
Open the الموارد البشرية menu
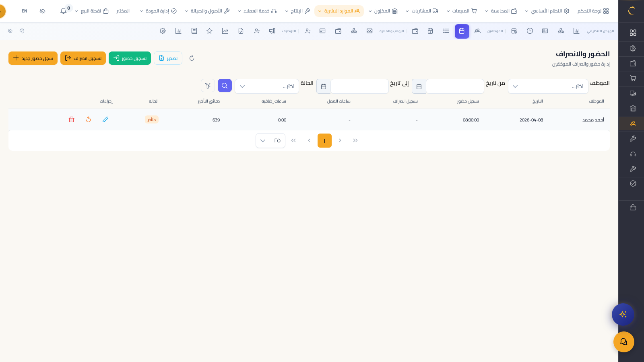click(339, 11)
